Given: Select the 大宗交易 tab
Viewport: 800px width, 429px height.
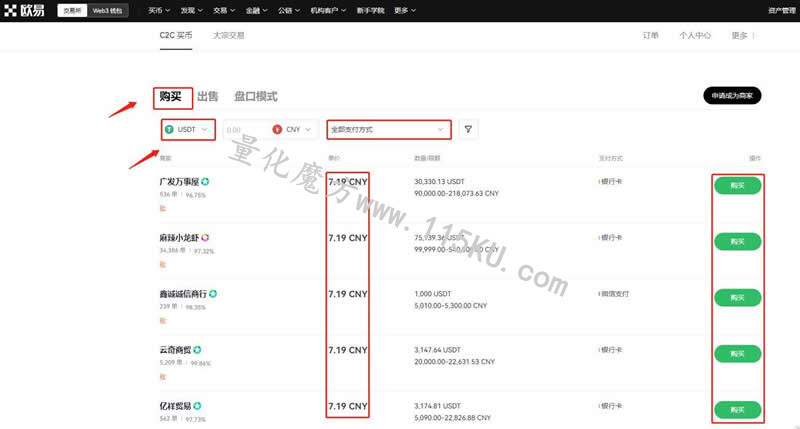Looking at the screenshot, I should (x=228, y=35).
